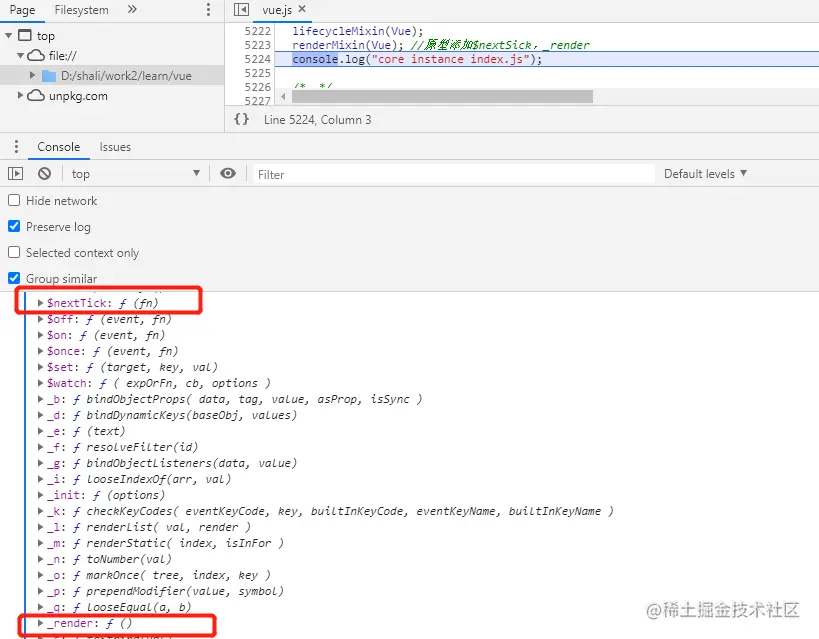Screen dimensions: 819x639
Task: Click the file:// cloud icon
Action: 36,55
